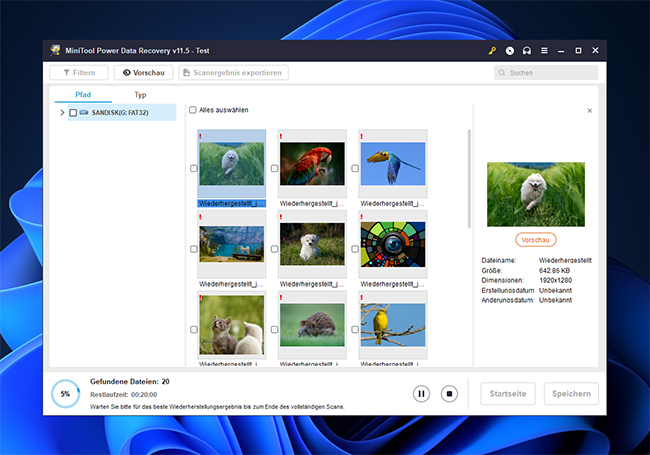Click the 642.86 KB size value
Viewport: 650px width, 455px height.
pos(554,271)
